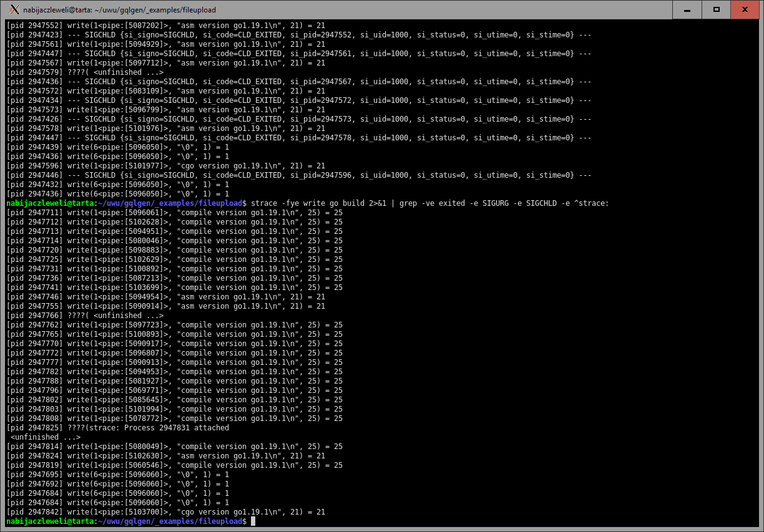764x532 pixels.
Task: Click the unfinished line of pid 2947766
Action: point(85,316)
